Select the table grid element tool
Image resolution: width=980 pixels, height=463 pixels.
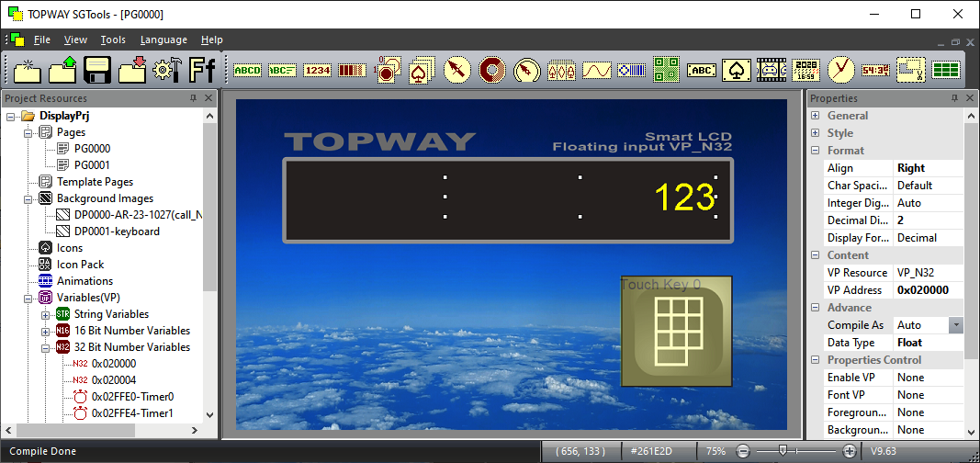[x=946, y=70]
